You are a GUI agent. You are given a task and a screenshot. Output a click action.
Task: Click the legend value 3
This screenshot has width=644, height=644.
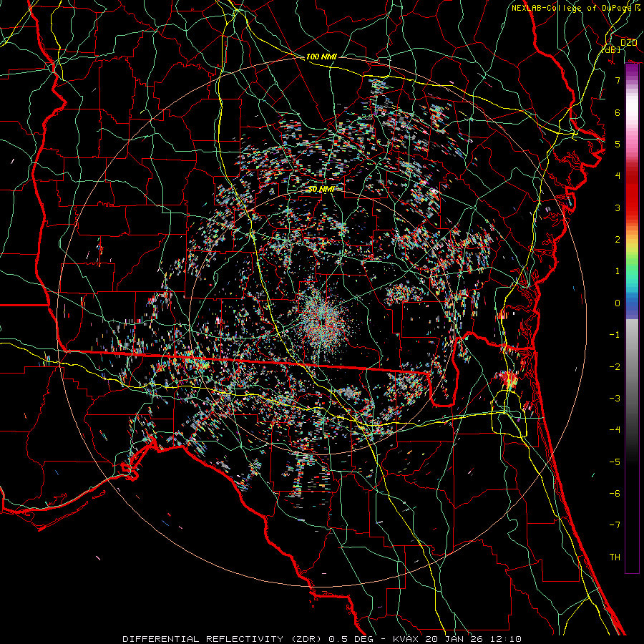click(618, 208)
